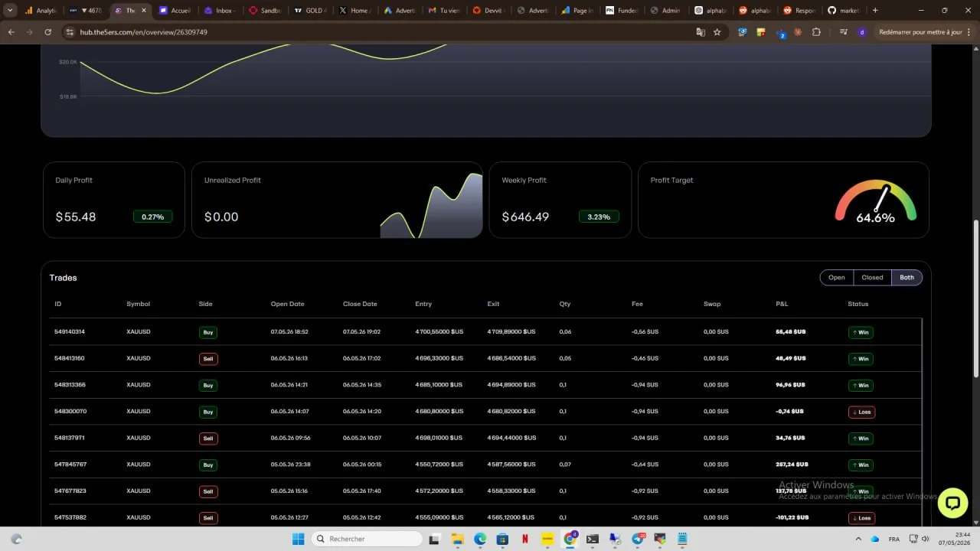Image resolution: width=980 pixels, height=551 pixels.
Task: Click the Windows Rechercher search box
Action: pyautogui.click(x=367, y=539)
